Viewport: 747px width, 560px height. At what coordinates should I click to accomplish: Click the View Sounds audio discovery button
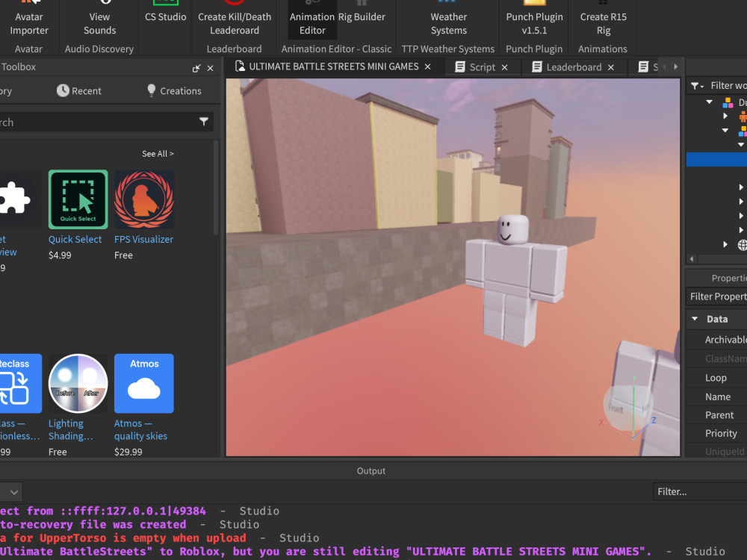[x=99, y=19]
